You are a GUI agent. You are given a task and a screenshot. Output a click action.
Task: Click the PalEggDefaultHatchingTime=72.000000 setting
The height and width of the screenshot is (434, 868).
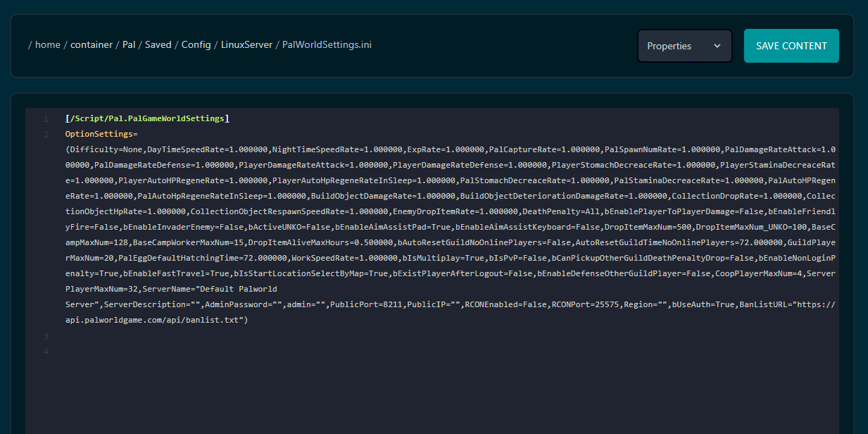point(203,258)
